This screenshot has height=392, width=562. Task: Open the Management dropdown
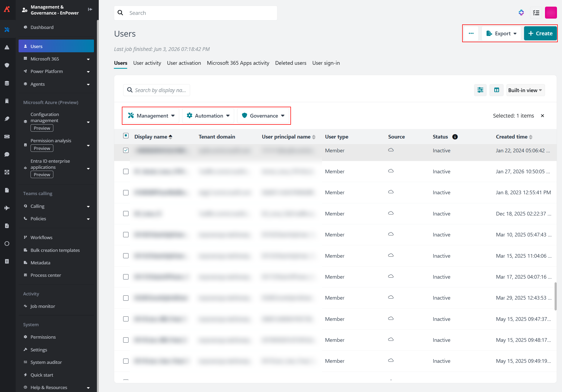point(151,116)
